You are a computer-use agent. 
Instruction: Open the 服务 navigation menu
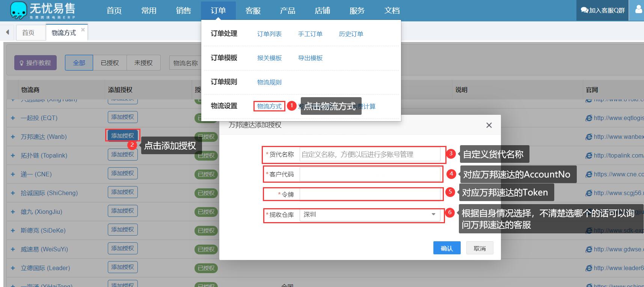pyautogui.click(x=357, y=11)
